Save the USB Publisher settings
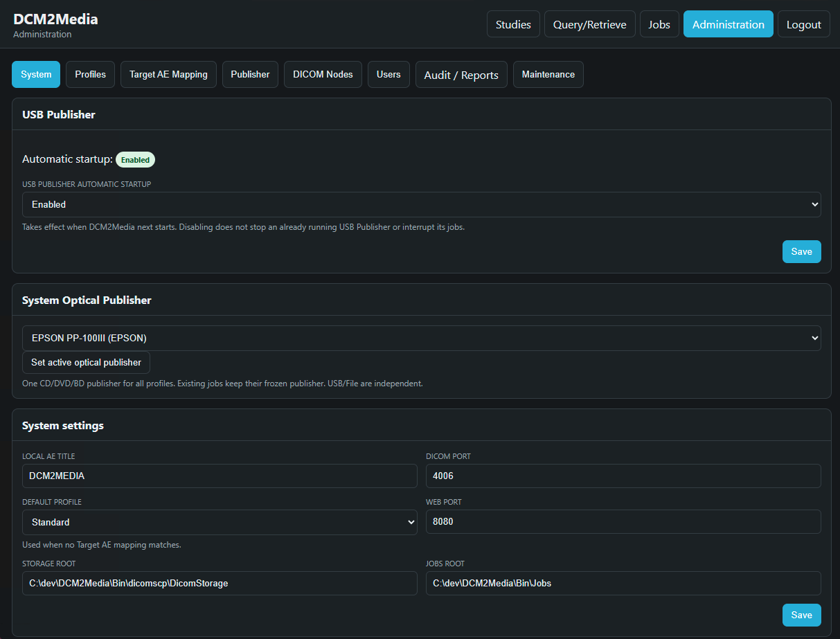 (801, 251)
